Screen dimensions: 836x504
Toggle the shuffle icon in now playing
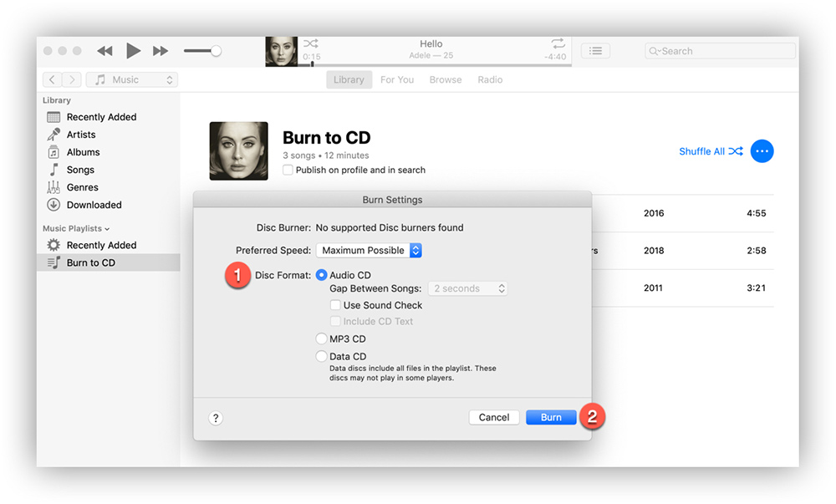310,43
